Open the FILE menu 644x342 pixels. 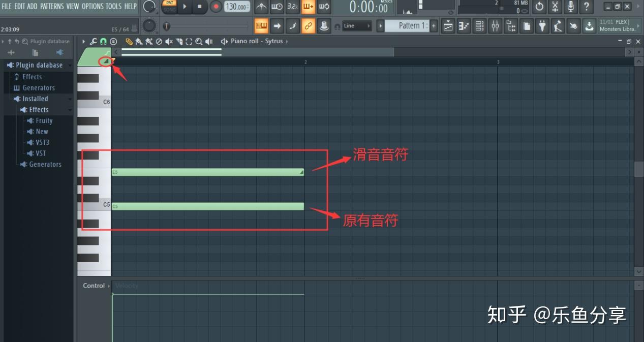coord(7,6)
